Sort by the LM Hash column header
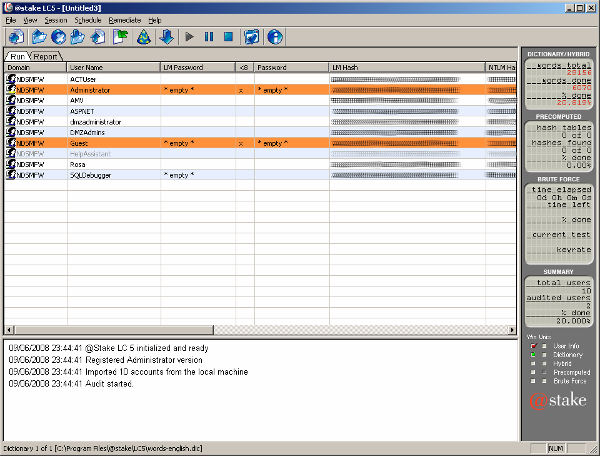 coord(407,67)
